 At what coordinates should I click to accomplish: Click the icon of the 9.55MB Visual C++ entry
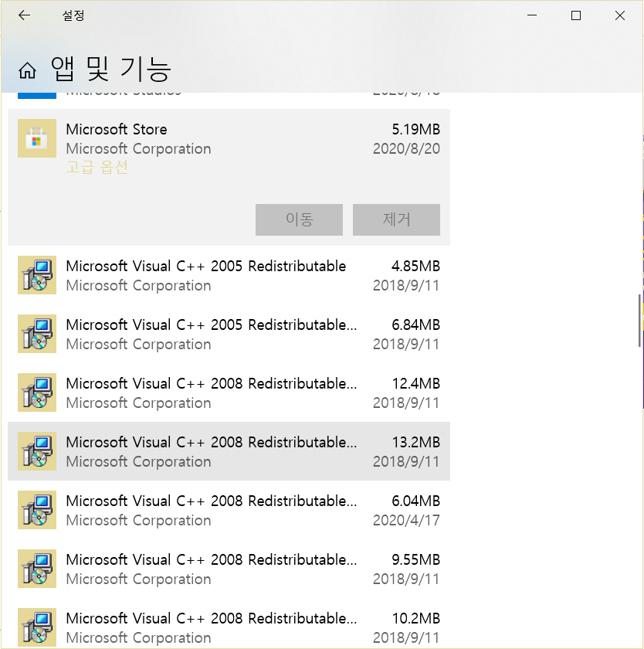(37, 569)
